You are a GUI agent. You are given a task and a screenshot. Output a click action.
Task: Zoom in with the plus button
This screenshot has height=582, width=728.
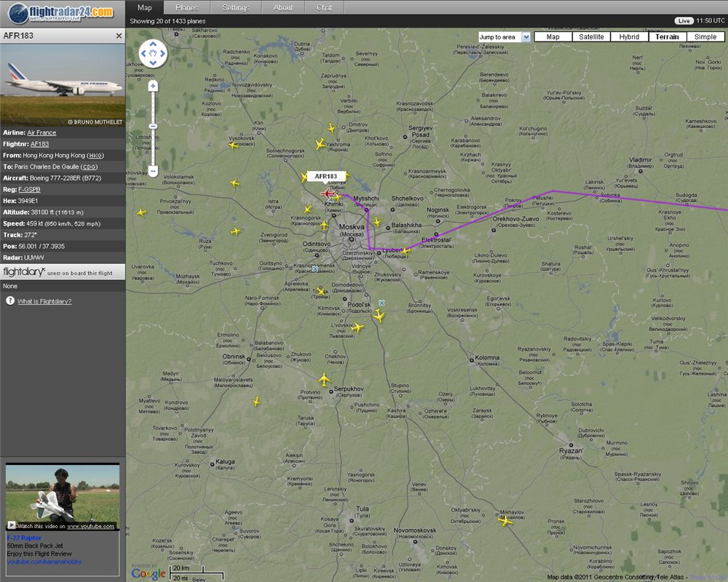coord(153,86)
